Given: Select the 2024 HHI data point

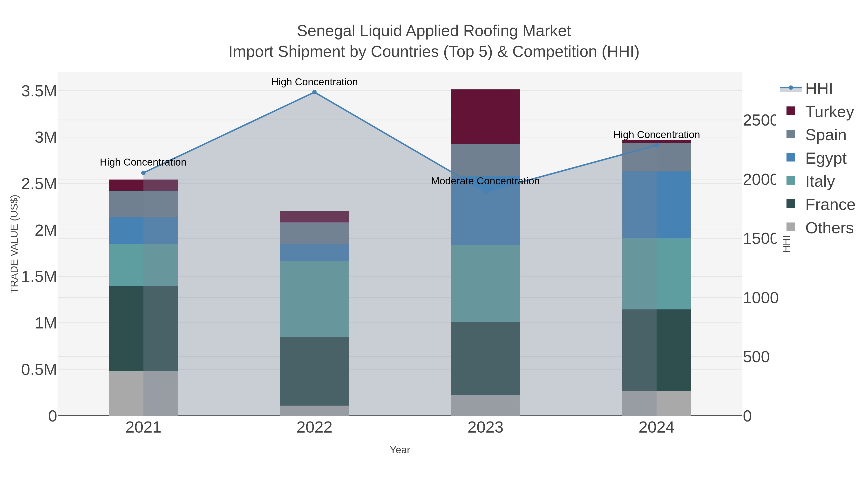Looking at the screenshot, I should click(x=656, y=145).
